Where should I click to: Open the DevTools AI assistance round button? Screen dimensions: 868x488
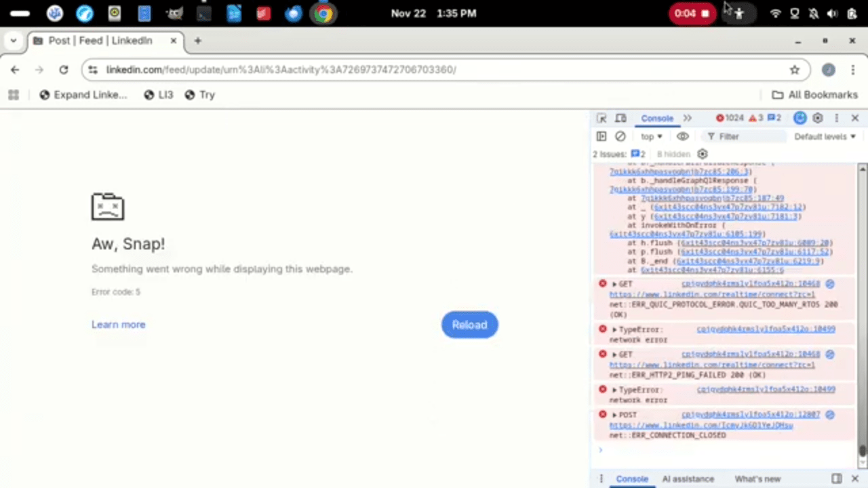(x=800, y=118)
